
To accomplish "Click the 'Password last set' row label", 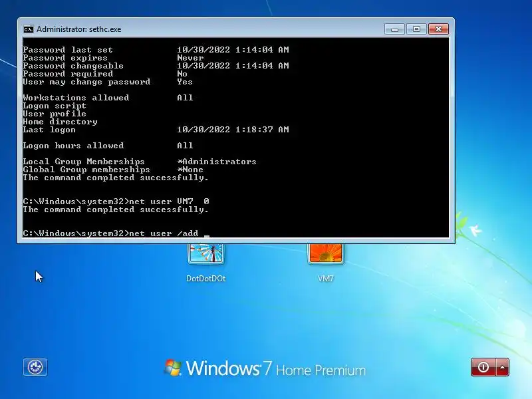I will (68, 50).
